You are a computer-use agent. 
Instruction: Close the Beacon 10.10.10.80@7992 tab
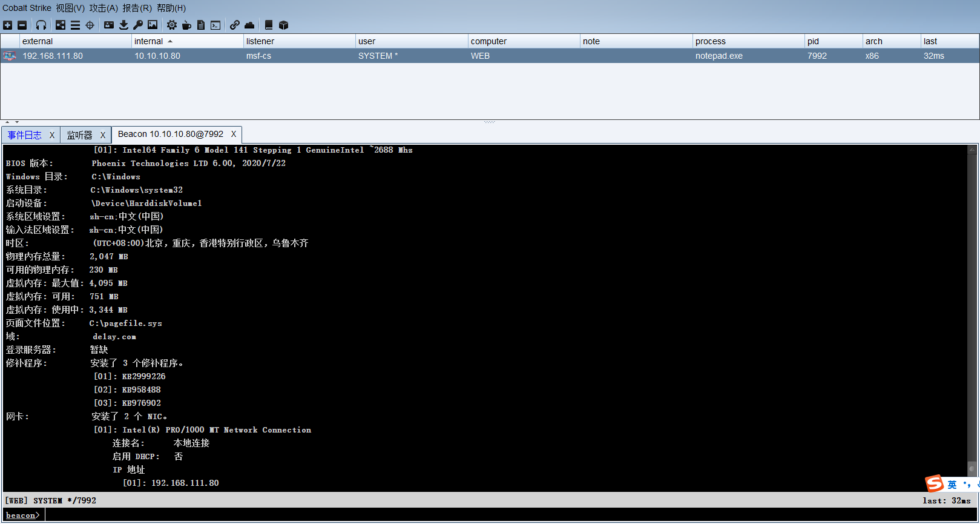pyautogui.click(x=234, y=134)
